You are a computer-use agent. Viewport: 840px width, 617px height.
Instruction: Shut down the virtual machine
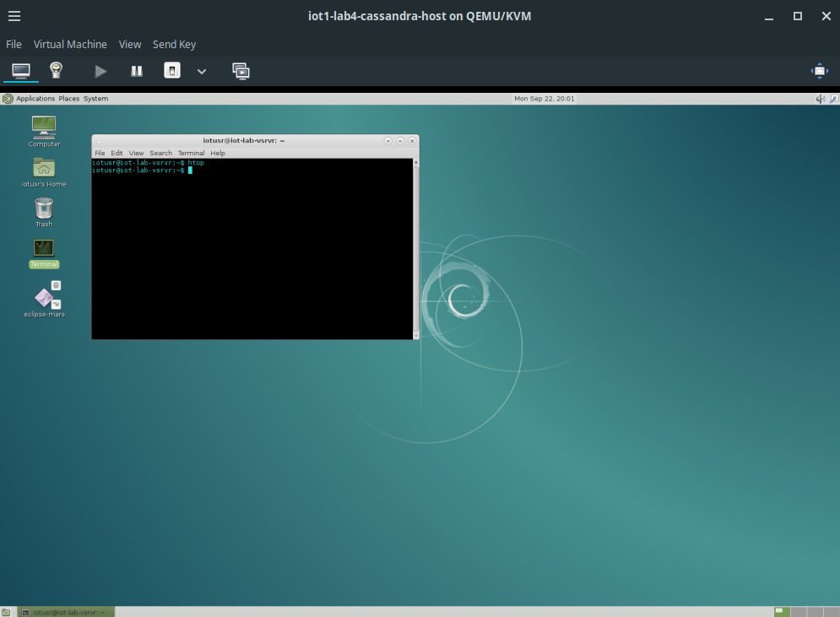171,71
